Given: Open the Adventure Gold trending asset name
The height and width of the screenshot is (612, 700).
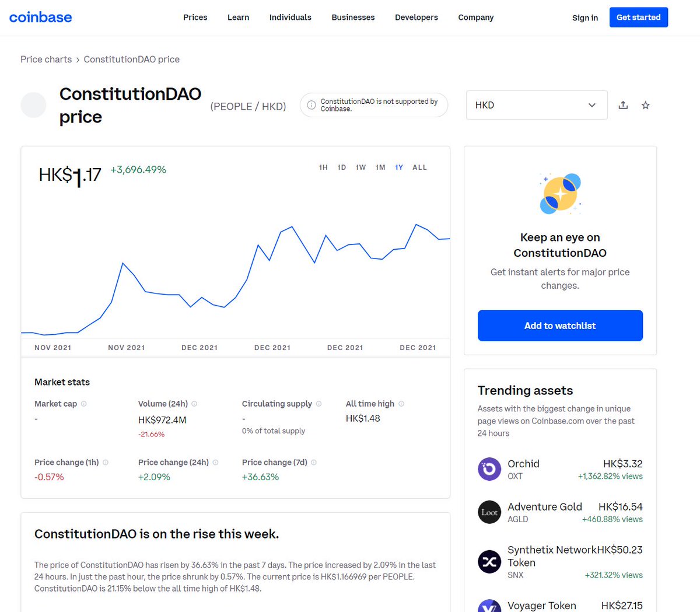Looking at the screenshot, I should 545,507.
